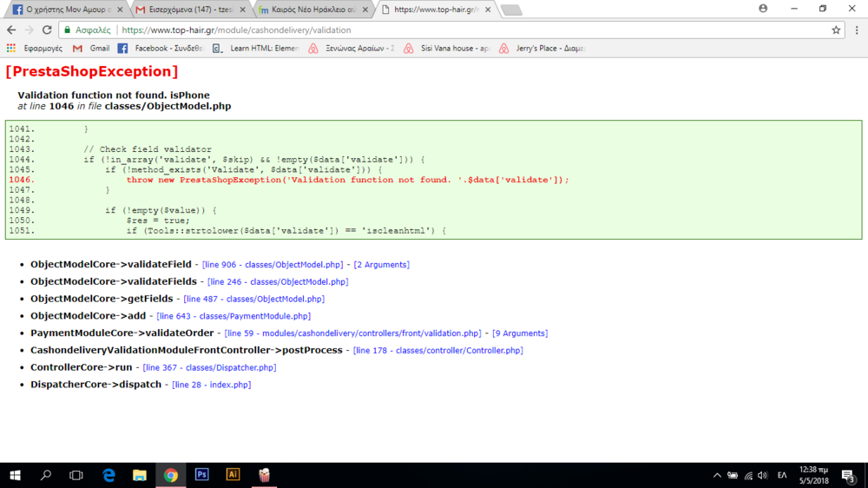Open Photoshop from the taskbar

202,475
